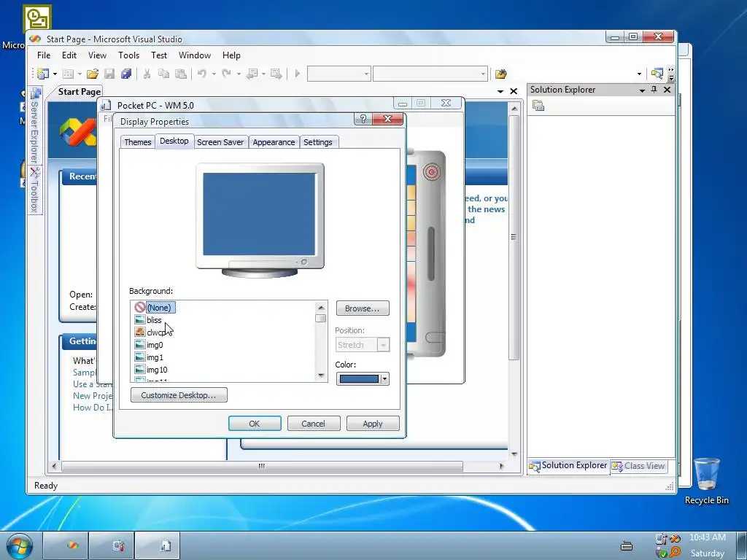This screenshot has height=560, width=747.
Task: Open the Solution Explorer window position dropdown
Action: (x=642, y=90)
